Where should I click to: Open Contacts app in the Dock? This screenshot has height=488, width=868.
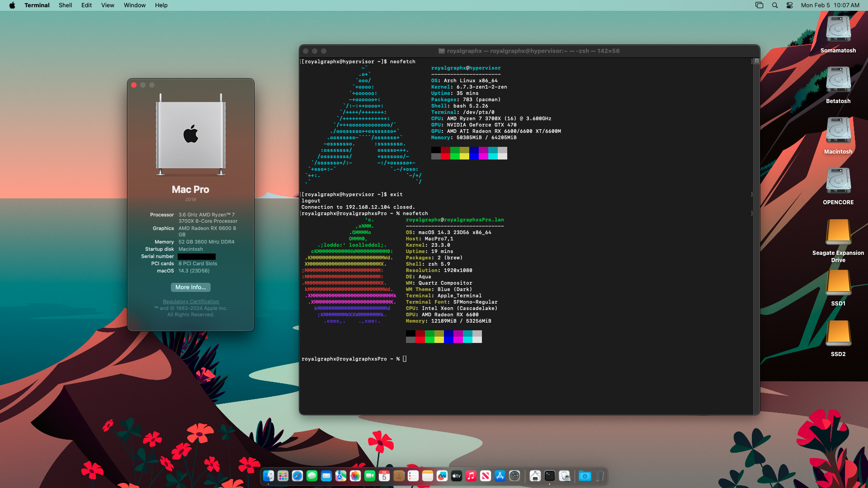[399, 476]
